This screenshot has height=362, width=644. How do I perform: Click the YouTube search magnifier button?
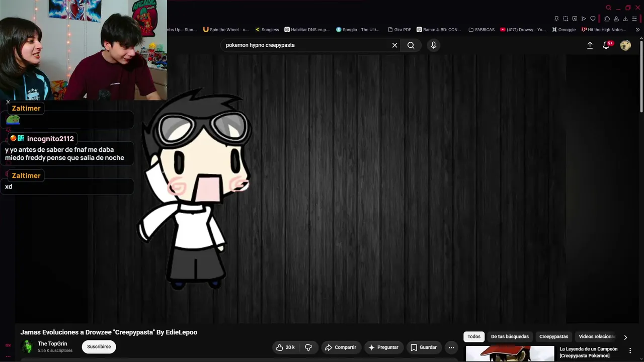[411, 45]
